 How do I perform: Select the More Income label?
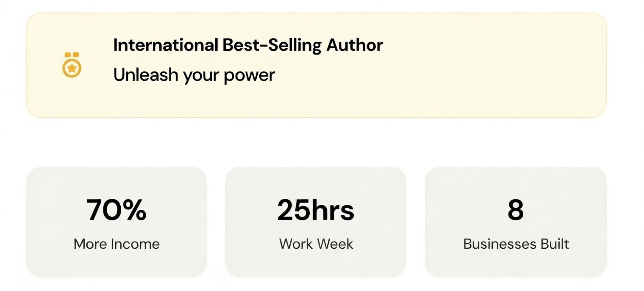point(117,244)
